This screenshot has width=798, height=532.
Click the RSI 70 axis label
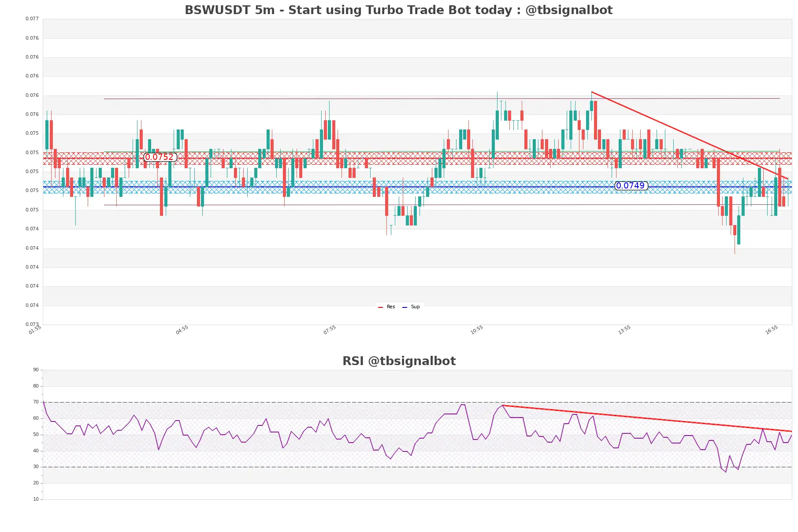(36, 402)
